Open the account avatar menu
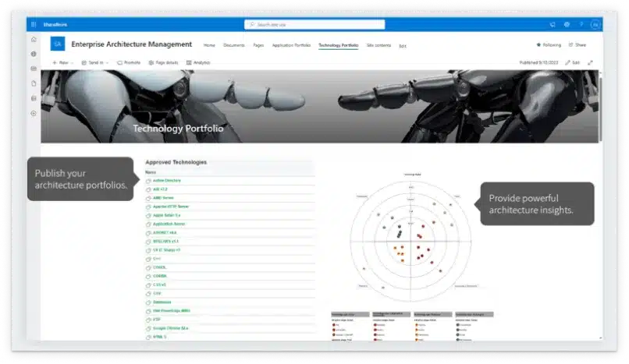The image size is (629, 364). click(595, 24)
